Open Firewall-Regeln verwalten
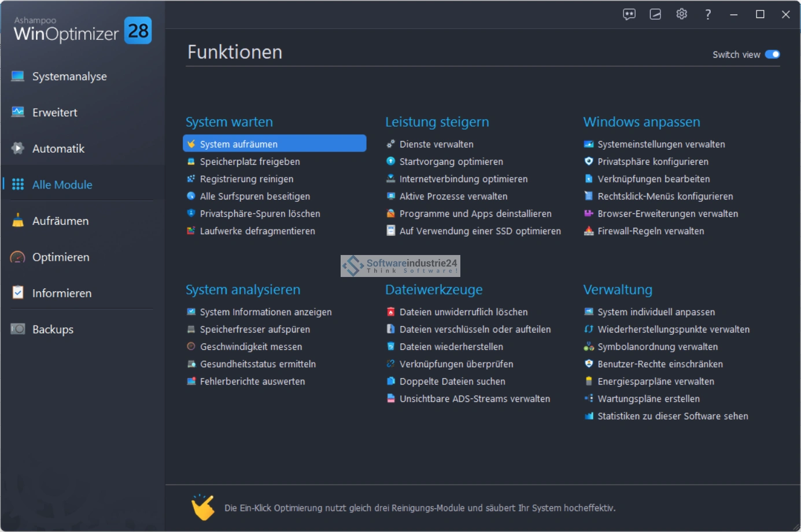 pos(651,231)
